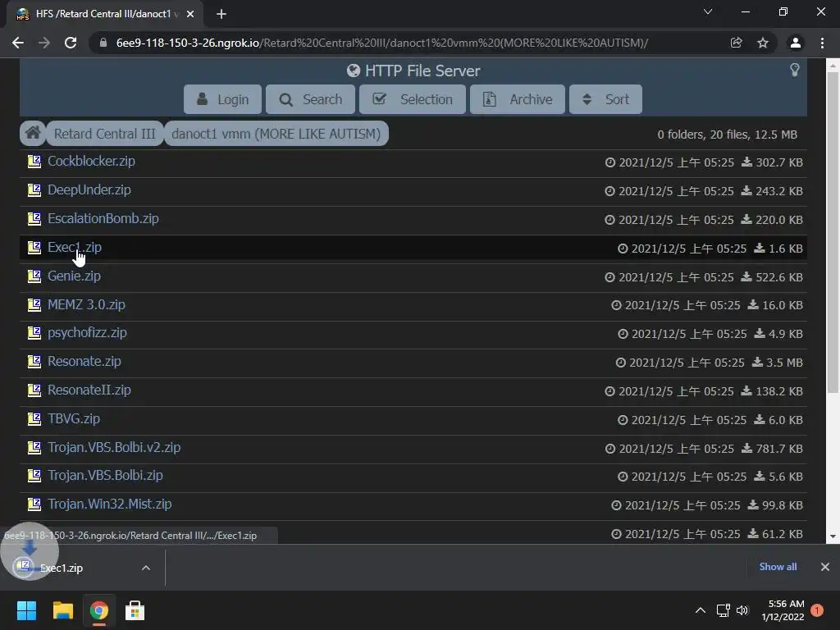The image size is (840, 630).
Task: Click the home icon in the breadcrumb
Action: coord(33,133)
